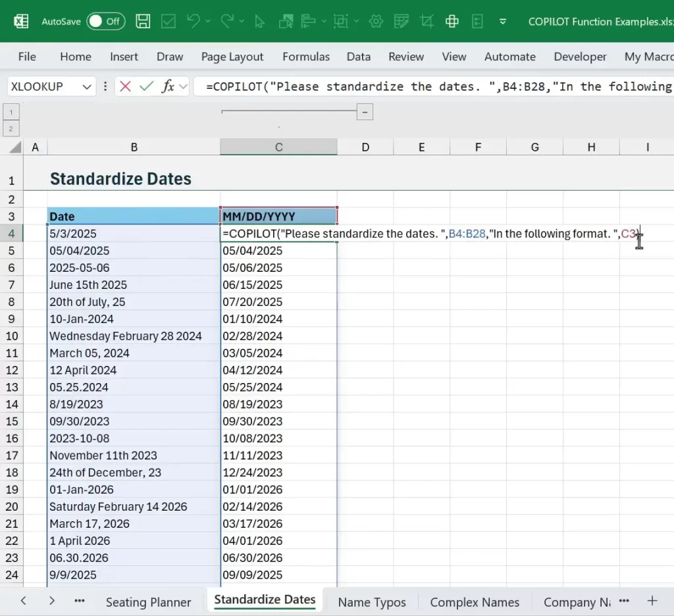
Task: Click the group objects icon
Action: click(x=341, y=21)
